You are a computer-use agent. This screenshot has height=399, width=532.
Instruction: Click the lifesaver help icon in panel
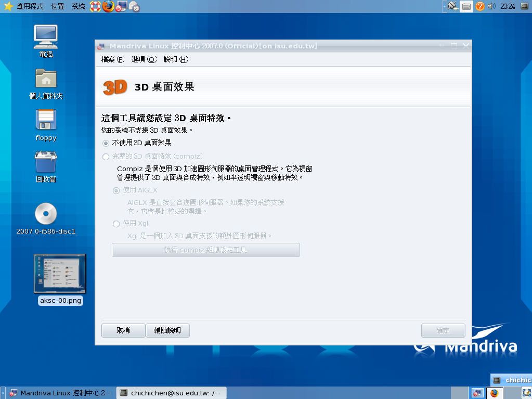[x=95, y=6]
